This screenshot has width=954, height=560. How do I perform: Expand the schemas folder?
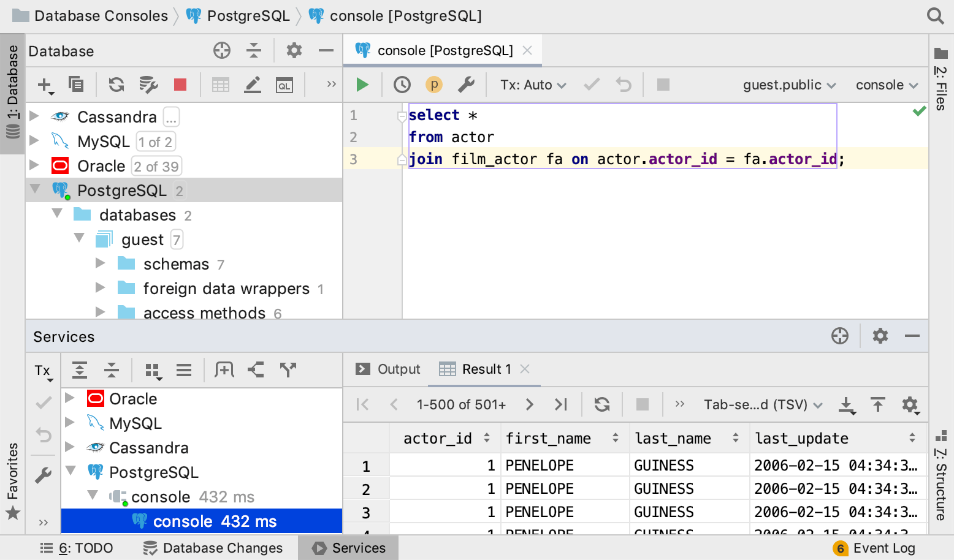[x=101, y=263]
